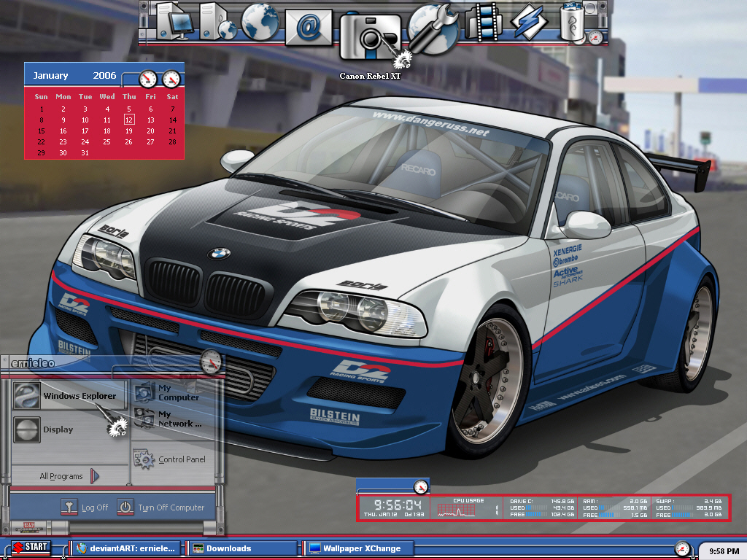The width and height of the screenshot is (747, 560).
Task: Click the left gauge on the calendar header
Action: pyautogui.click(x=148, y=79)
